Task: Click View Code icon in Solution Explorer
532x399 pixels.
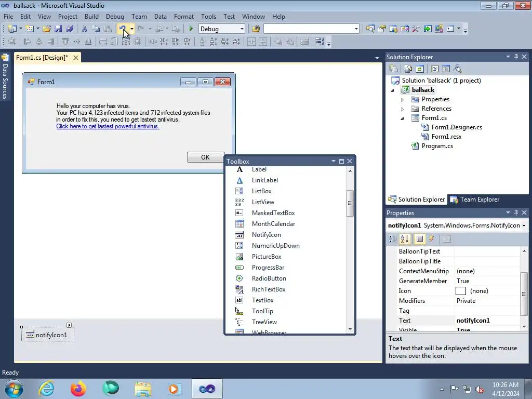Action: [435, 69]
